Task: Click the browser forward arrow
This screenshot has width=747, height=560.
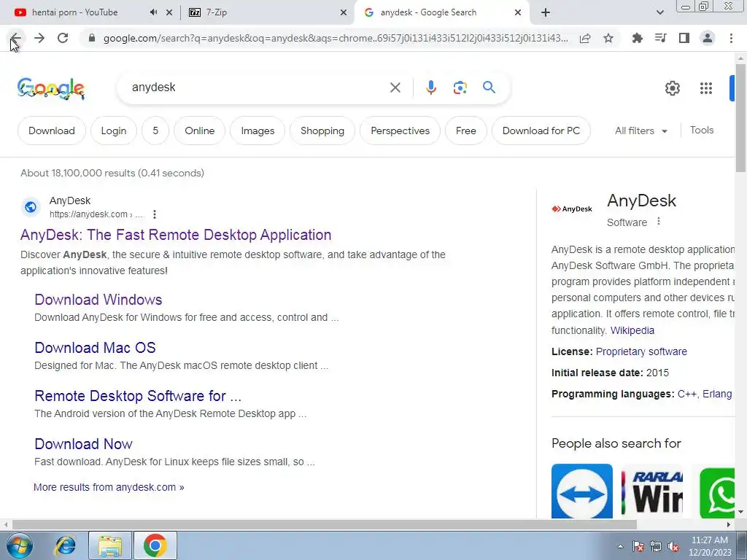Action: pos(39,38)
